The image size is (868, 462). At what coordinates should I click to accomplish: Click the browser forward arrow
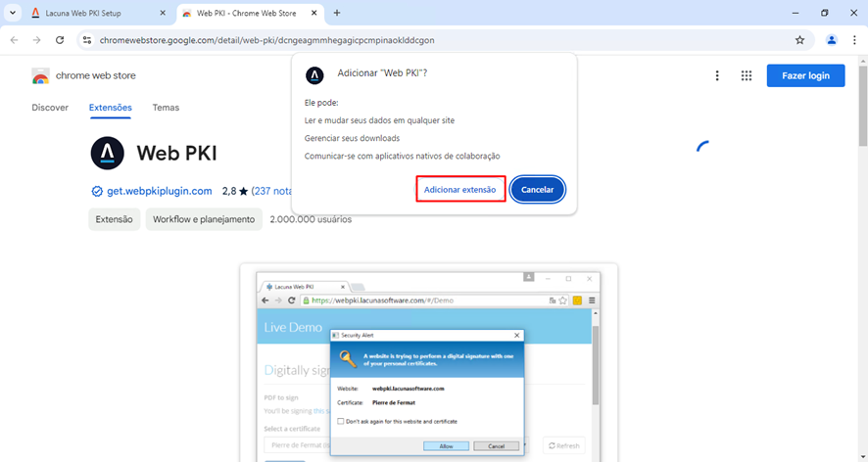36,40
